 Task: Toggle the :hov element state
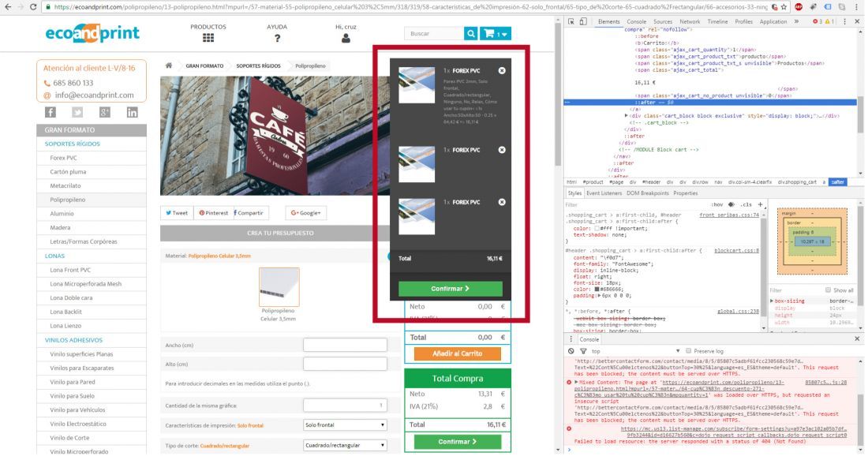[717, 204]
